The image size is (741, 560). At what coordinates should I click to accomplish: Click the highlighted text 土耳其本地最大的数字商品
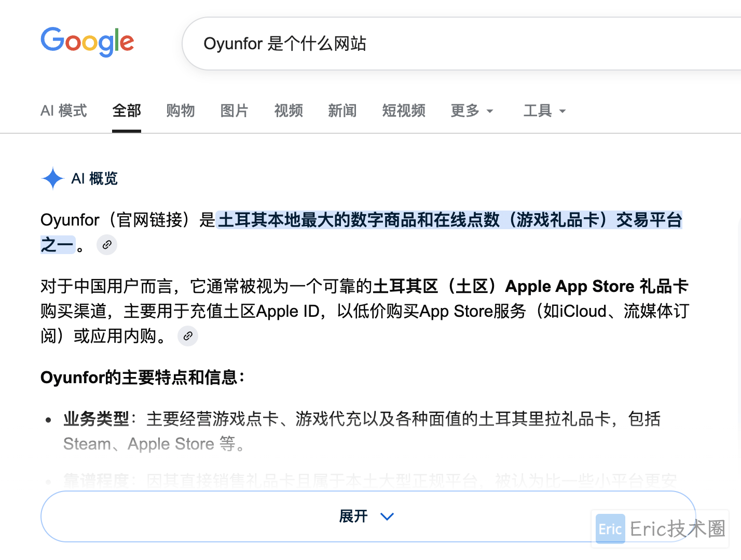[x=317, y=220]
